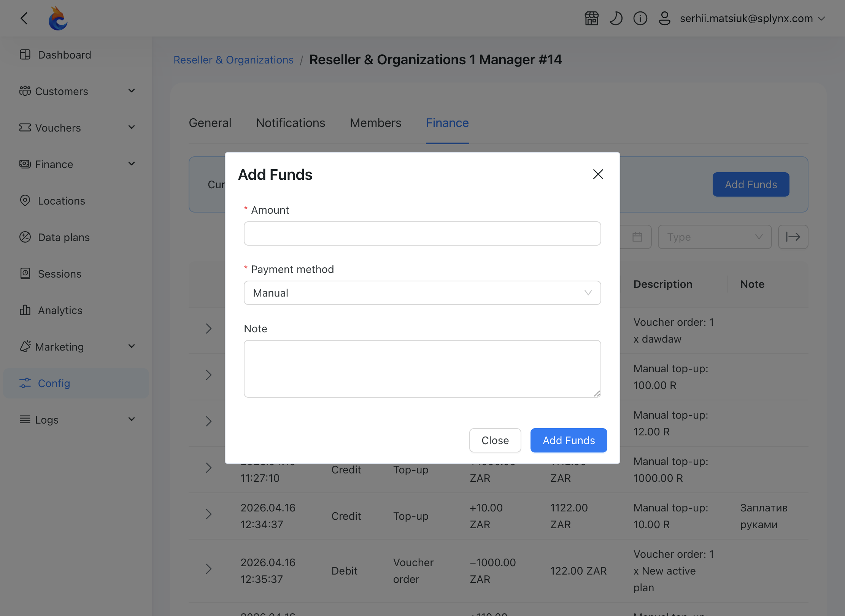845x616 pixels.
Task: Click the Customers sidebar icon
Action: (25, 91)
